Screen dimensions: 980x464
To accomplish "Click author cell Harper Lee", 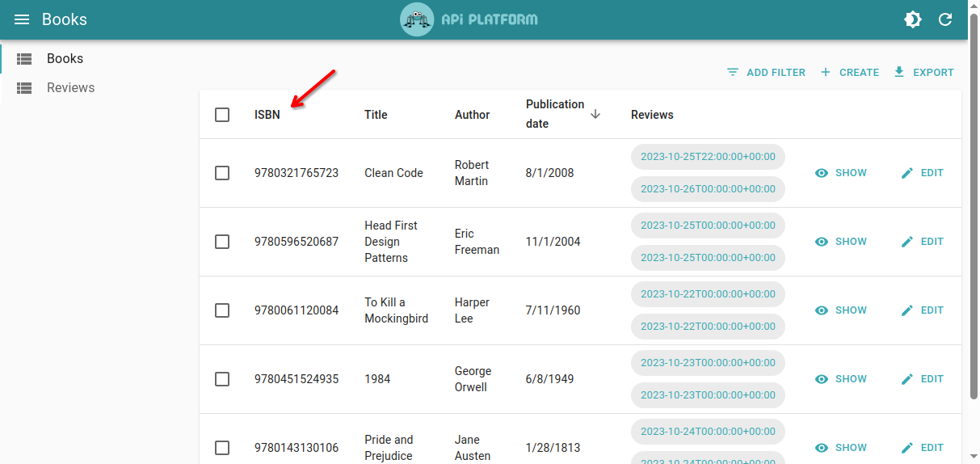I will (x=473, y=310).
